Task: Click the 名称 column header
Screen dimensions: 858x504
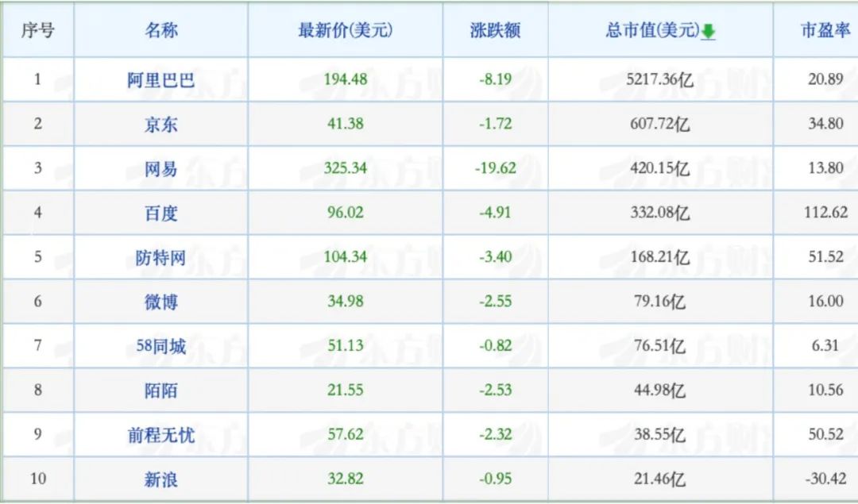Action: [160, 30]
